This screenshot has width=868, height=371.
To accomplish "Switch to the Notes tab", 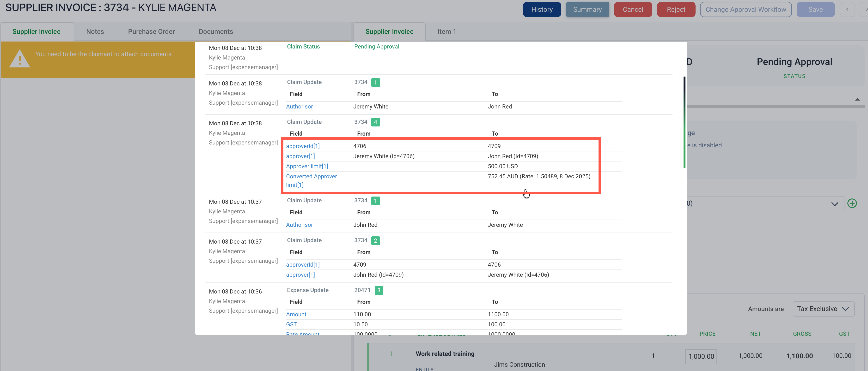I will click(95, 32).
